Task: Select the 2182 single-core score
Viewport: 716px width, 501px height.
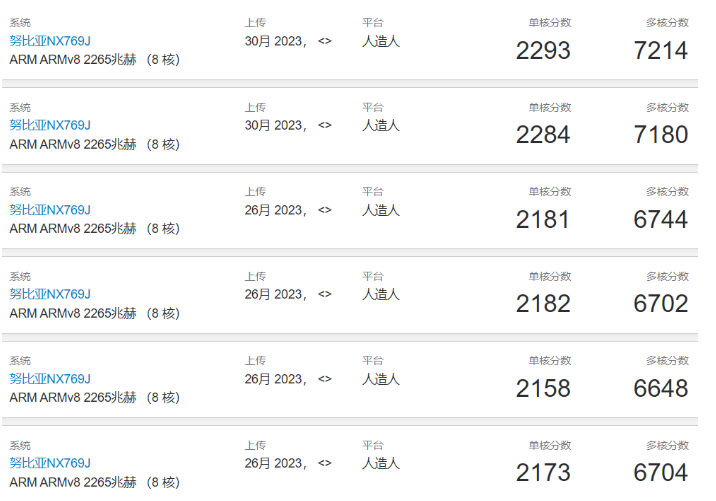Action: [x=543, y=304]
